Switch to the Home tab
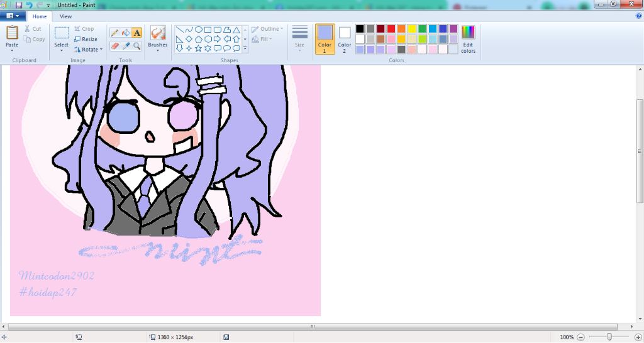The width and height of the screenshot is (644, 343). 40,16
